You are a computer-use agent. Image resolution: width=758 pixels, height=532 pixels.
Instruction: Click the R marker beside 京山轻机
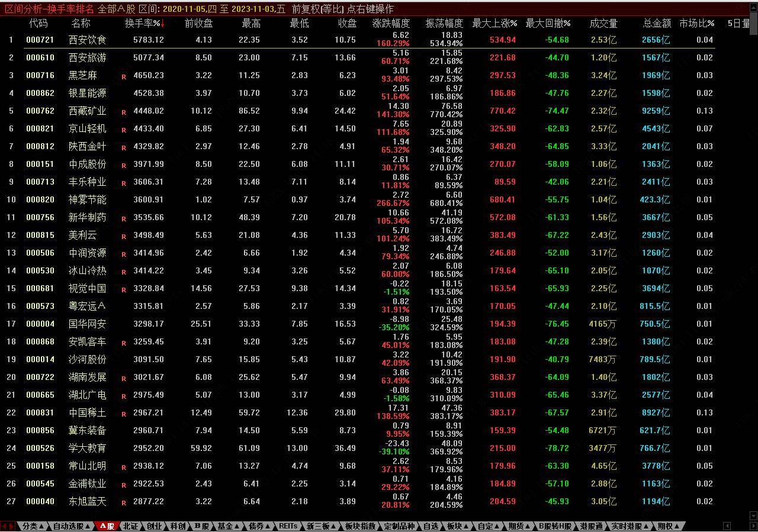click(x=124, y=130)
